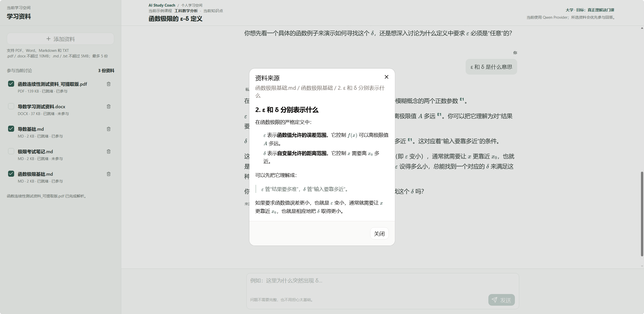The height and width of the screenshot is (314, 644).
Task: Click 函数极限的 ε-δ 定义 page title
Action: pyautogui.click(x=175, y=19)
